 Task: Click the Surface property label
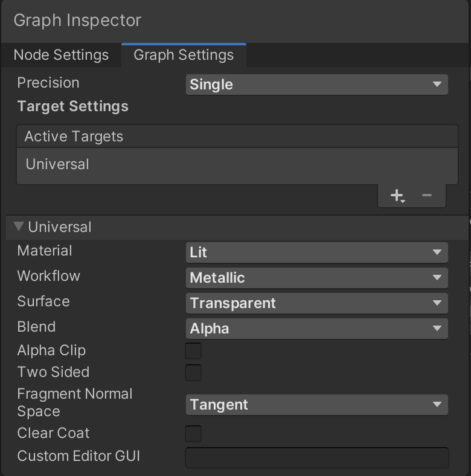pos(43,301)
